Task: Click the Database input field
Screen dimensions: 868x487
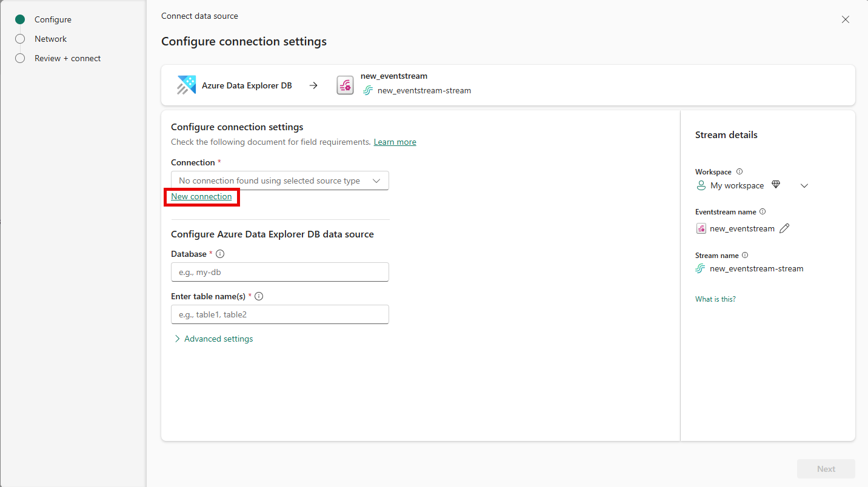Action: coord(280,272)
